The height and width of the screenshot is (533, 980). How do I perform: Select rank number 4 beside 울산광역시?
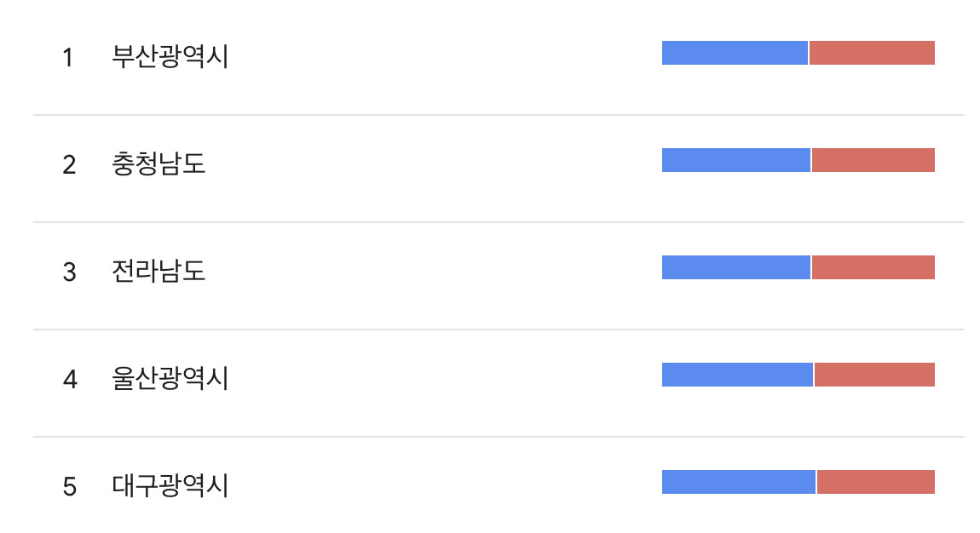tap(69, 379)
